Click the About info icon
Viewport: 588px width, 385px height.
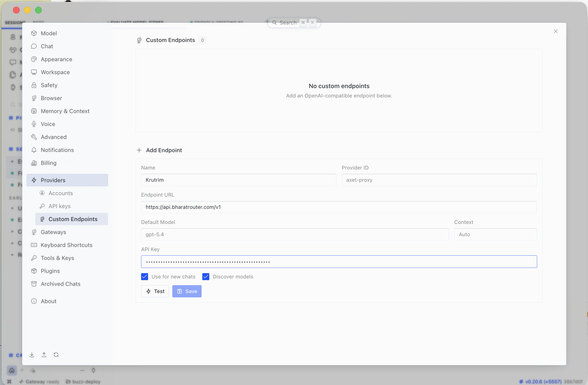(34, 301)
